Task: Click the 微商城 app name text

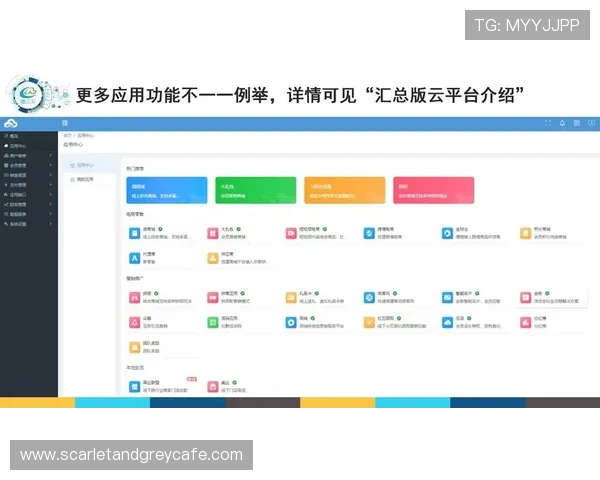Action: [149, 229]
